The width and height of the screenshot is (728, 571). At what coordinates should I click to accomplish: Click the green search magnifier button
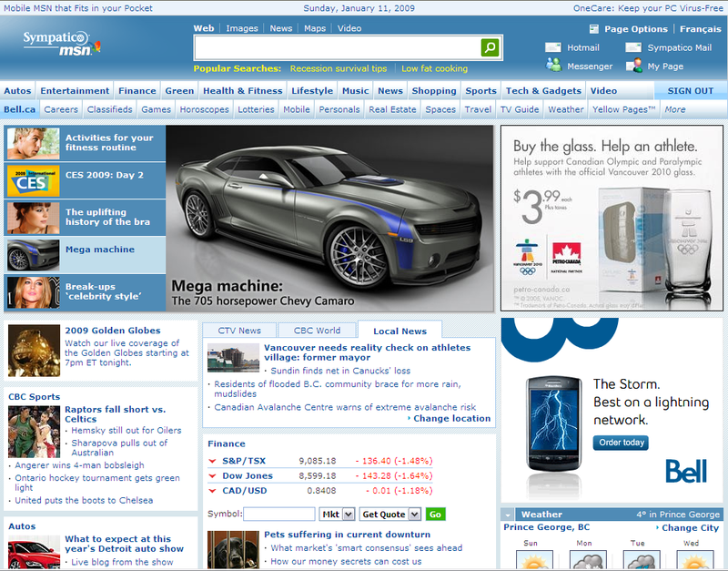tap(490, 47)
